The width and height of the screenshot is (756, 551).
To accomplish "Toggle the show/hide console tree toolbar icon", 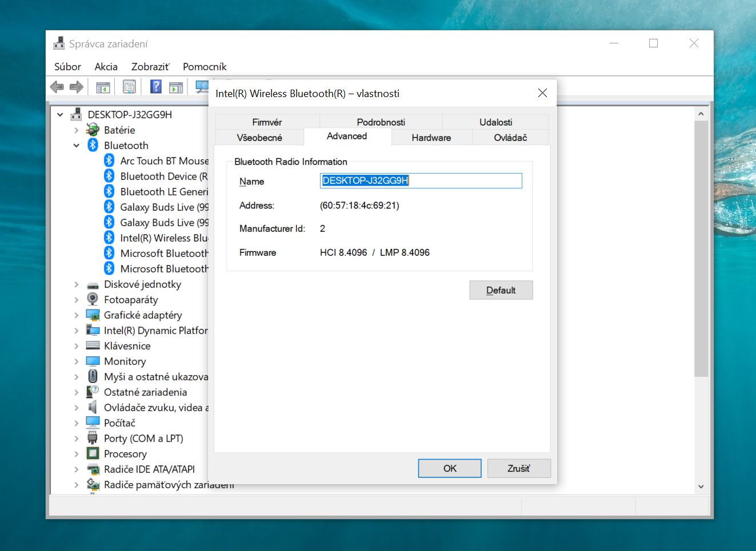I will (x=103, y=87).
